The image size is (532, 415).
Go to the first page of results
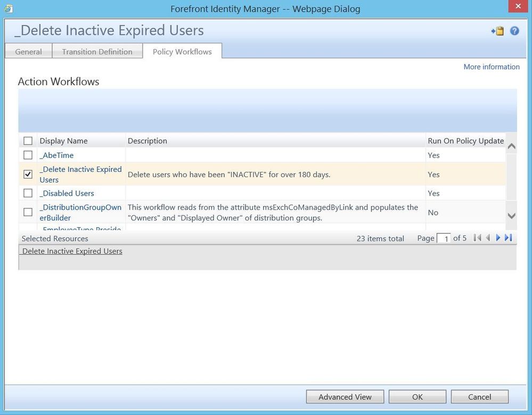[477, 238]
